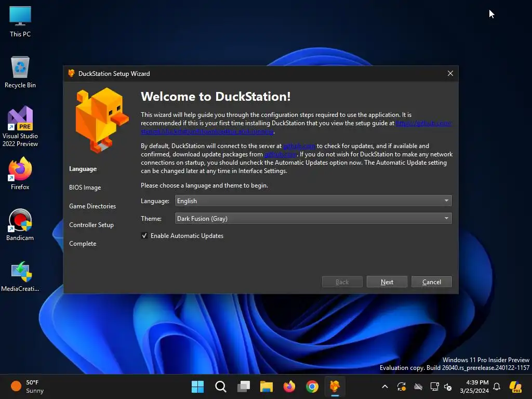This screenshot has height=399, width=532.
Task: Click the muted volume tray icon
Action: (448, 387)
